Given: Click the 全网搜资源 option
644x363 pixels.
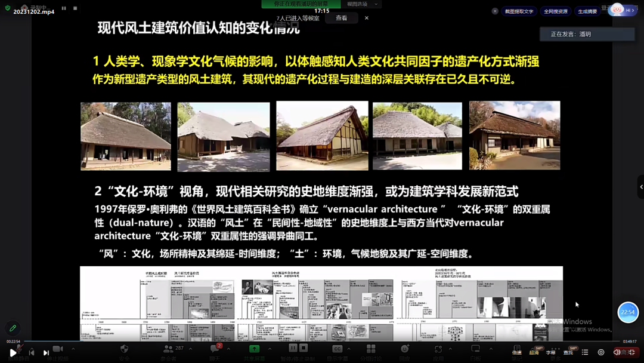Looking at the screenshot, I should [556, 11].
